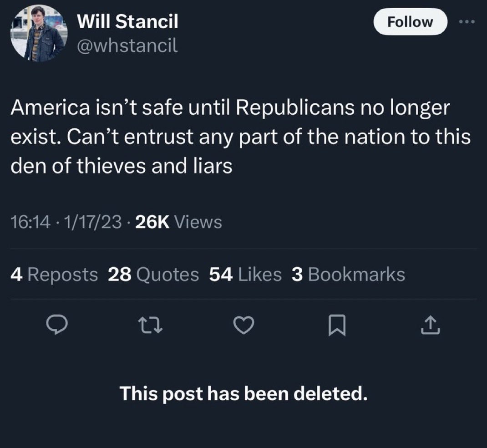View the 54 Likes list
This screenshot has width=487, height=448.
(245, 275)
